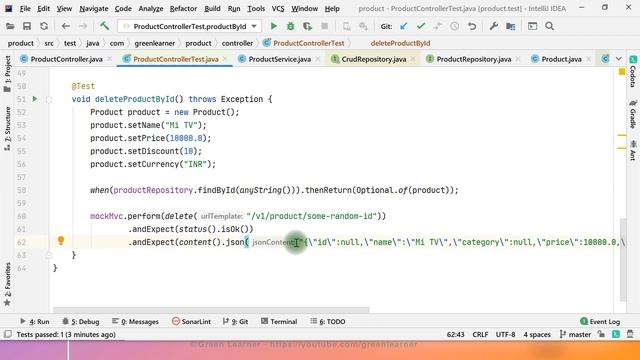Click the deleteProductById breadcrumb
This screenshot has height=360, width=640.
tap(400, 43)
